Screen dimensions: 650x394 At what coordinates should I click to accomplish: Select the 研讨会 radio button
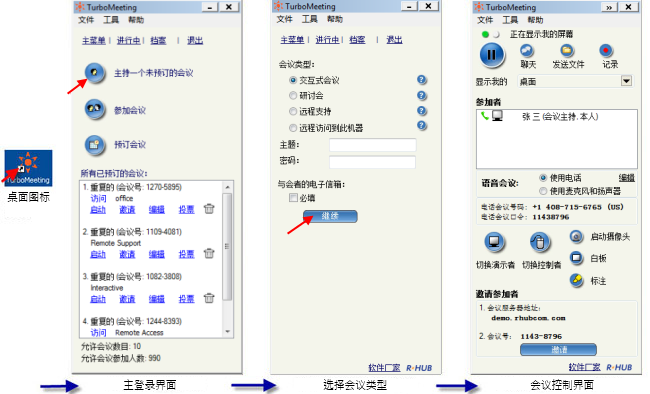point(293,96)
